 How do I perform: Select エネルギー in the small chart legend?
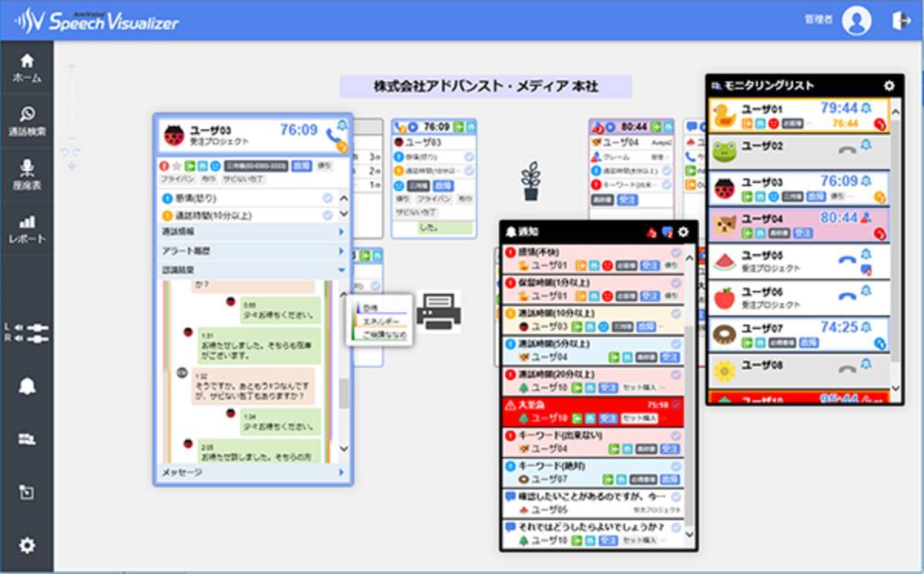(x=380, y=321)
